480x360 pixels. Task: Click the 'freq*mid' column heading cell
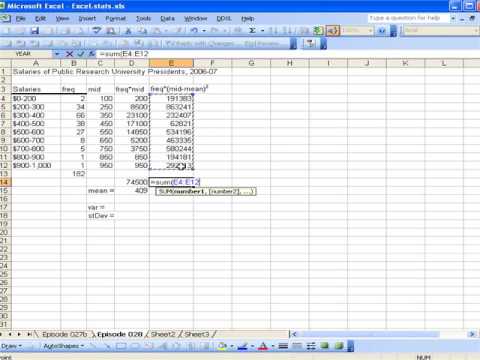[x=132, y=89]
